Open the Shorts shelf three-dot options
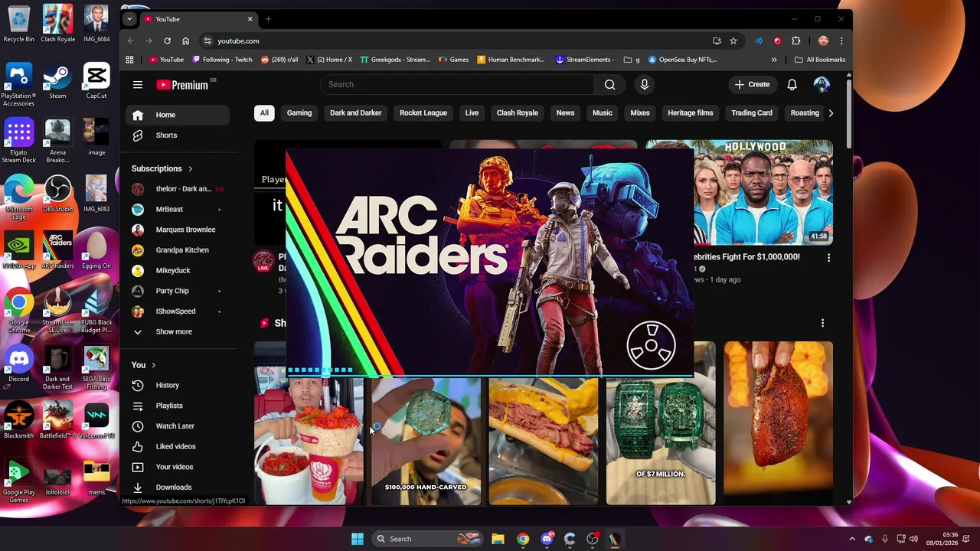The image size is (980, 551). click(x=822, y=323)
